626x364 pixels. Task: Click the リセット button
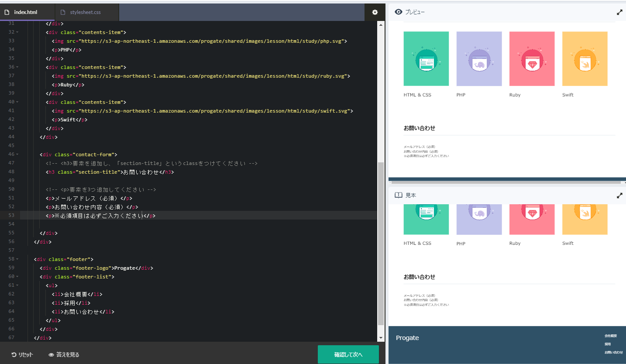[22, 355]
